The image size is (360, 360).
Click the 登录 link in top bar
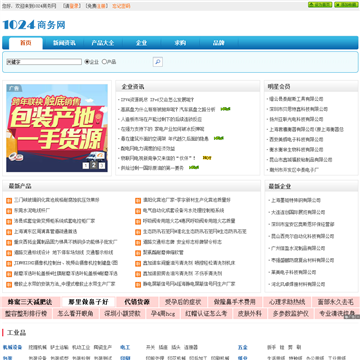pyautogui.click(x=74, y=6)
